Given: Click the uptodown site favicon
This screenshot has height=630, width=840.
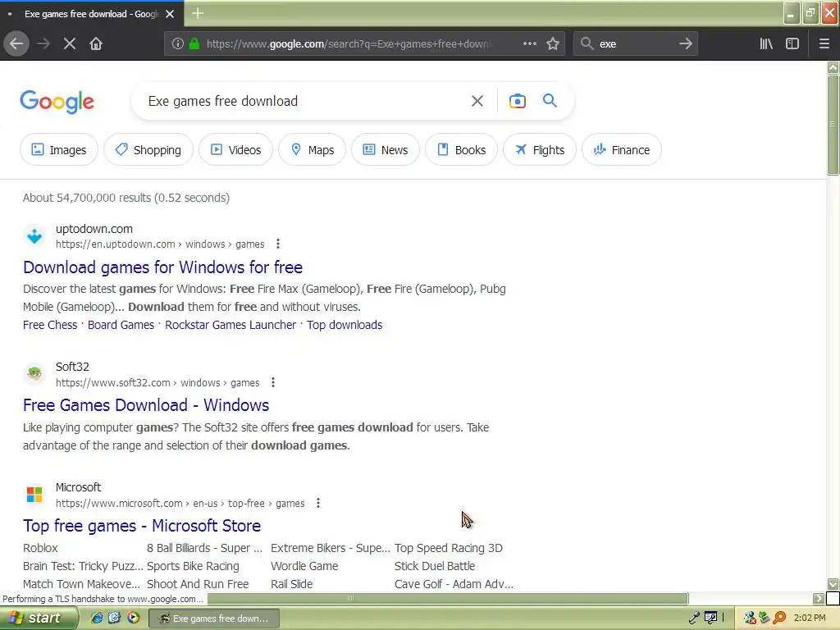Looking at the screenshot, I should point(34,235).
